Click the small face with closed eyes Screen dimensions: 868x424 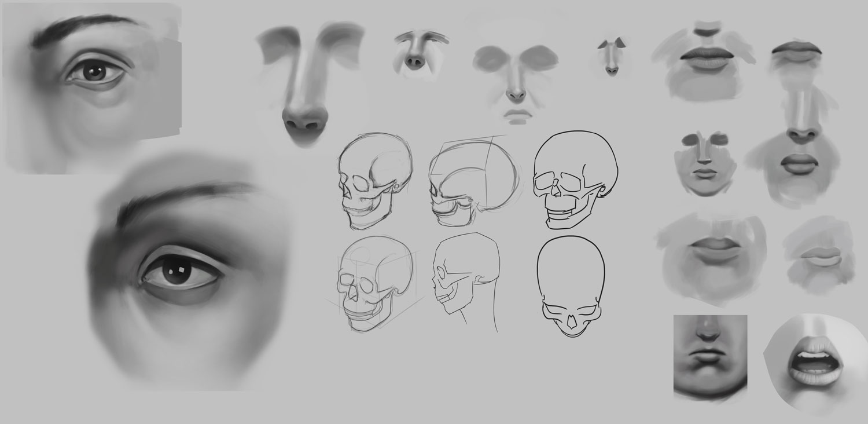pos(704,162)
